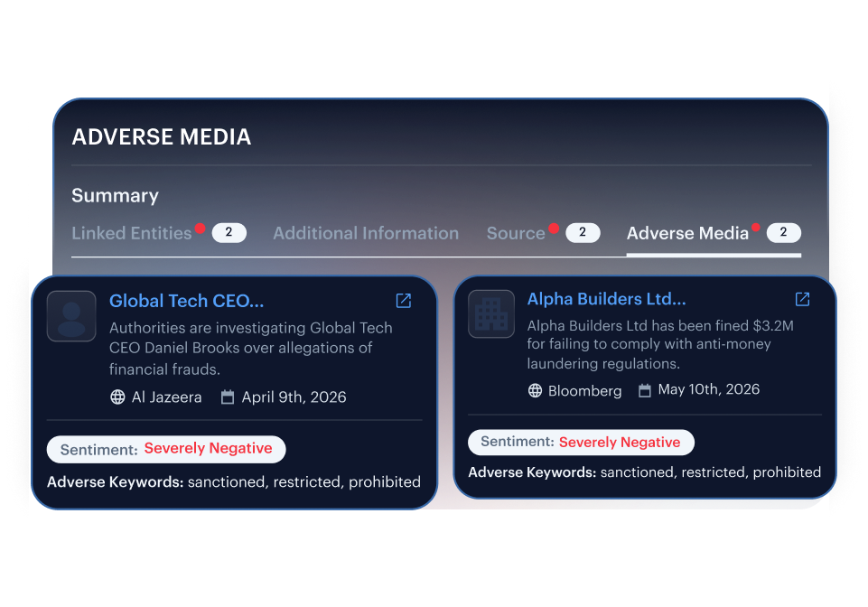Click the building avatar on Alpha Builders card
The height and width of the screenshot is (607, 868).
tap(491, 314)
